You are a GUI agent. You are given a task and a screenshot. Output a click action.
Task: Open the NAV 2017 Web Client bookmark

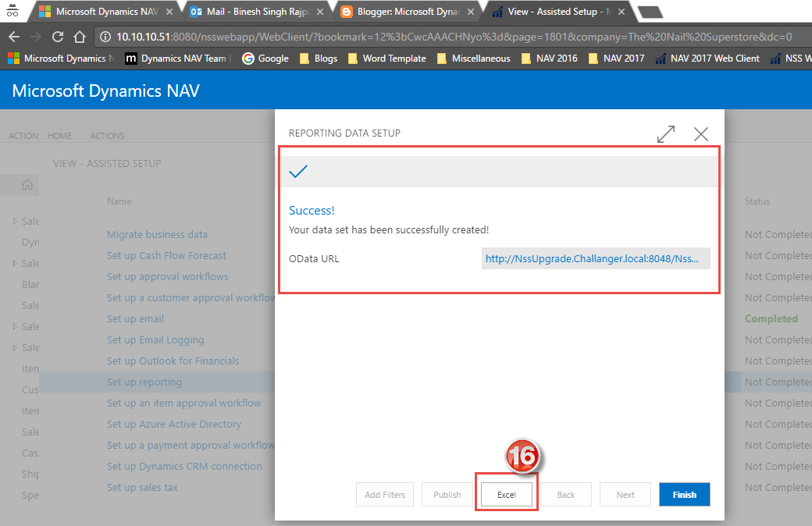707,58
